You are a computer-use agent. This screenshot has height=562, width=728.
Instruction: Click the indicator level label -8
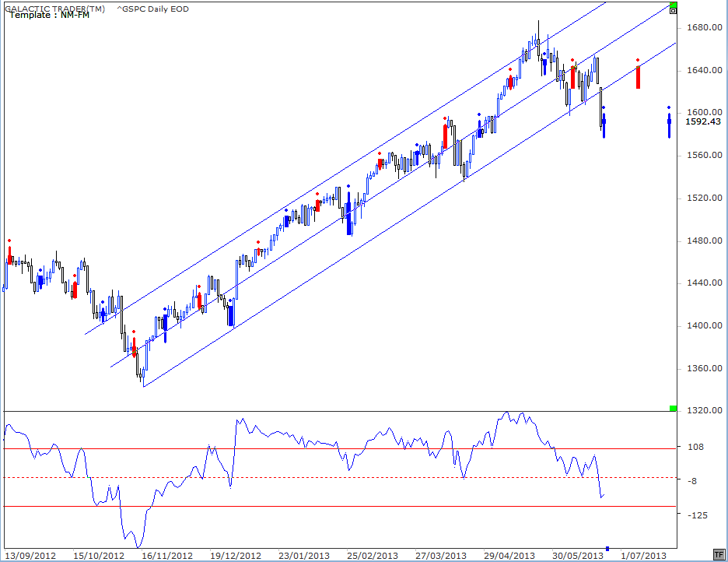pos(692,481)
